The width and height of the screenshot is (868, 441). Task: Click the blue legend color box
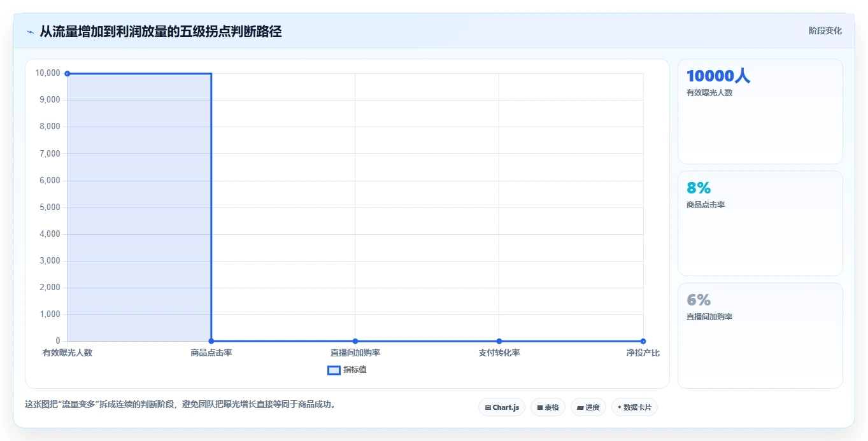(x=334, y=370)
